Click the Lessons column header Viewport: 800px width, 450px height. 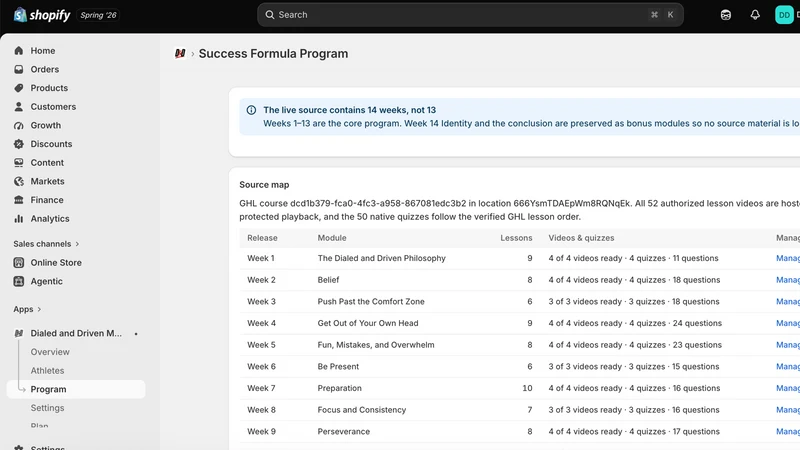click(x=516, y=238)
